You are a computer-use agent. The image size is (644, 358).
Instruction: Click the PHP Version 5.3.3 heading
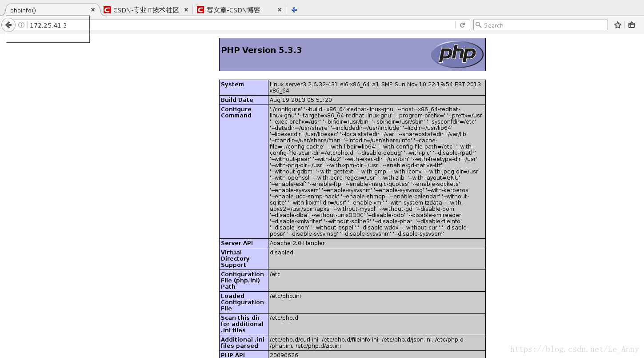[261, 50]
